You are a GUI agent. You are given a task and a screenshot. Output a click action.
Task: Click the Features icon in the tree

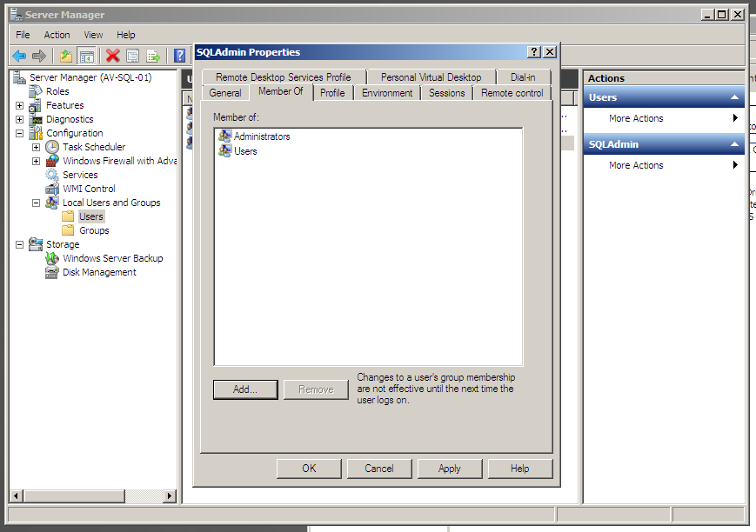(36, 105)
